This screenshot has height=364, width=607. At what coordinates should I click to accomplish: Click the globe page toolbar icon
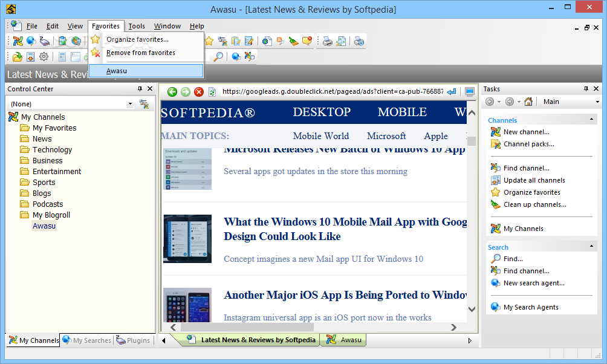tap(267, 41)
